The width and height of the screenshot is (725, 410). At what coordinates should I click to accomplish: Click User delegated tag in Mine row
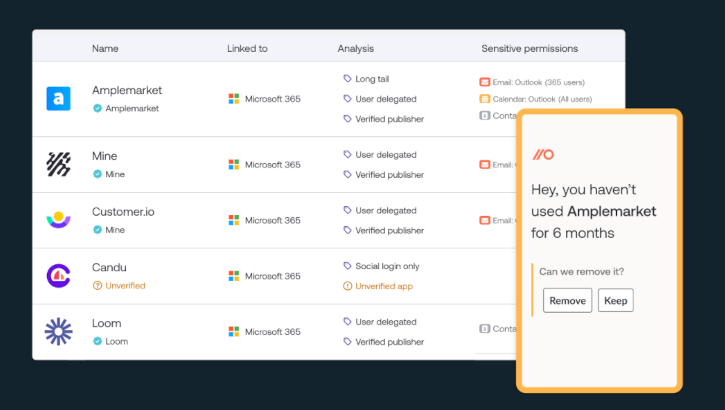coord(386,155)
